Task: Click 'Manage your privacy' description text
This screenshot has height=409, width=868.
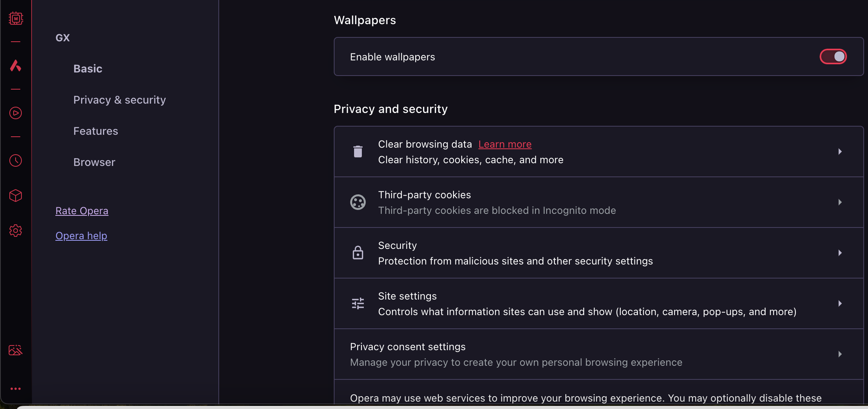Action: (516, 362)
